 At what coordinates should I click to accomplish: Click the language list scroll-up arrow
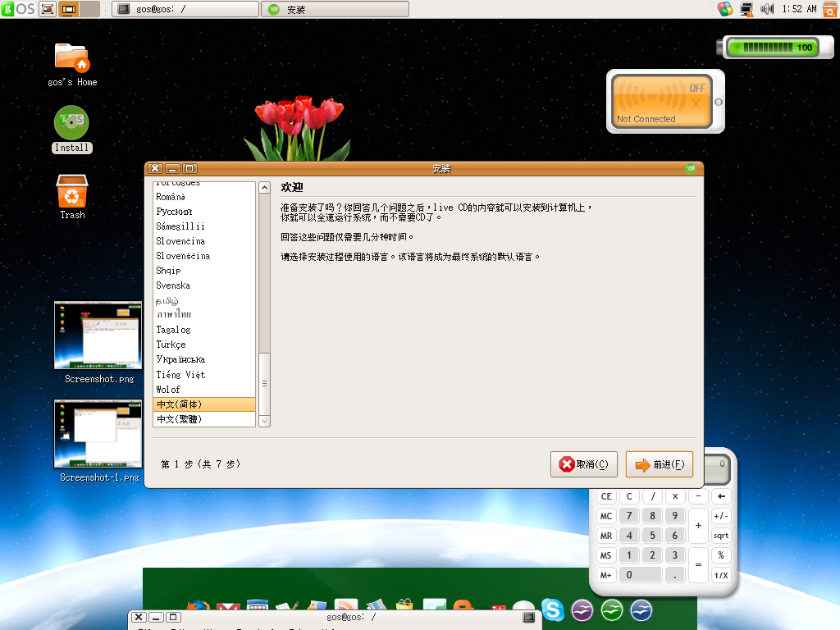[x=265, y=188]
